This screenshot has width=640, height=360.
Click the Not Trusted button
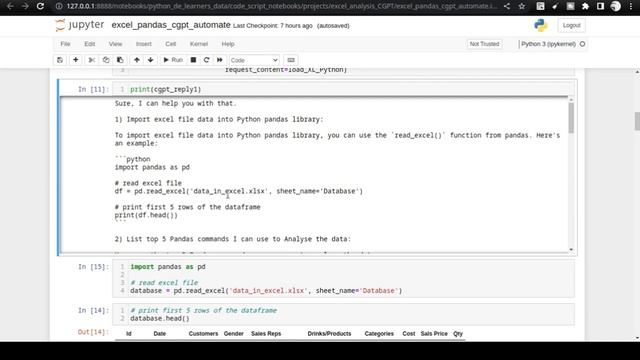[x=484, y=44]
